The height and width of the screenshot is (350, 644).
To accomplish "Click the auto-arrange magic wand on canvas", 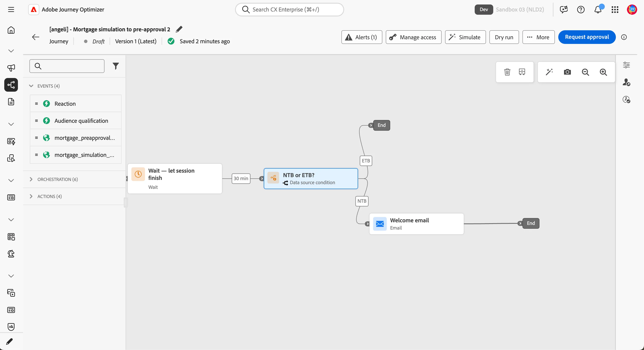I will tap(549, 72).
